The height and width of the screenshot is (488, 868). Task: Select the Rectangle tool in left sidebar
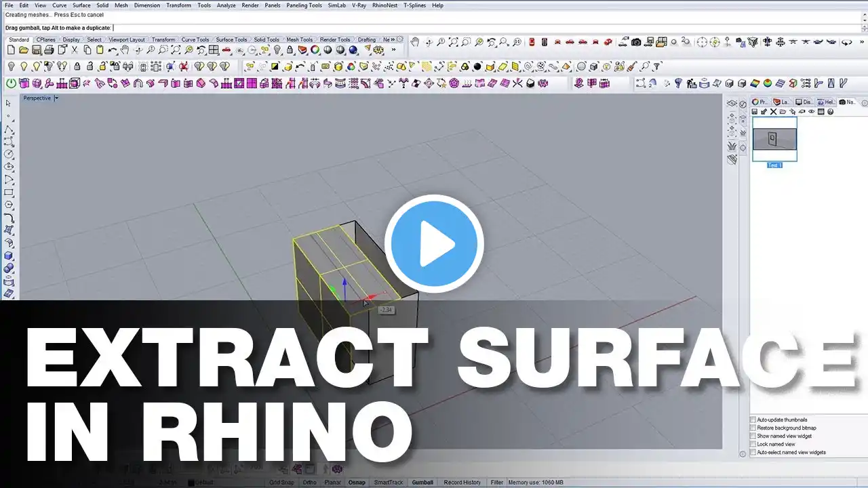tap(9, 192)
